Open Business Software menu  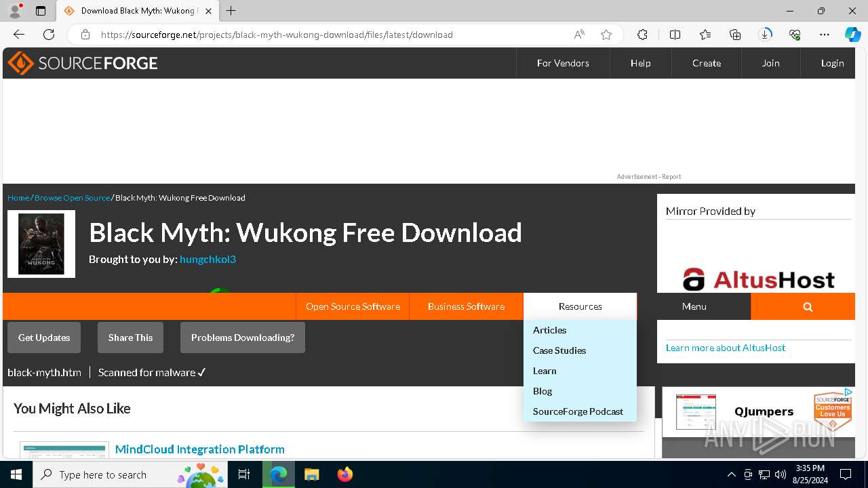point(466,306)
